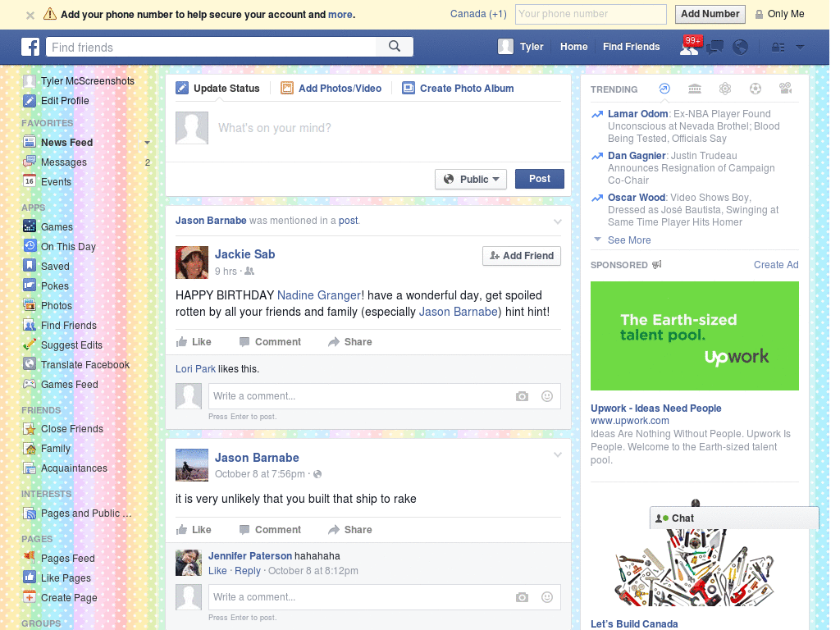Click camera icon in Jackie Sab comment box
Image resolution: width=840 pixels, height=630 pixels.
point(522,396)
